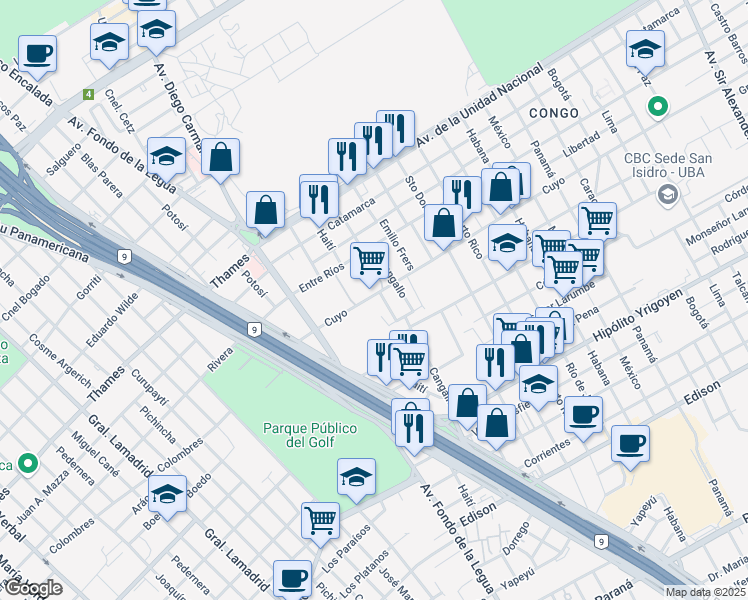Image resolution: width=748 pixels, height=600 pixels.
Task: Click the leftmost school marker at top left
Action: point(109,43)
